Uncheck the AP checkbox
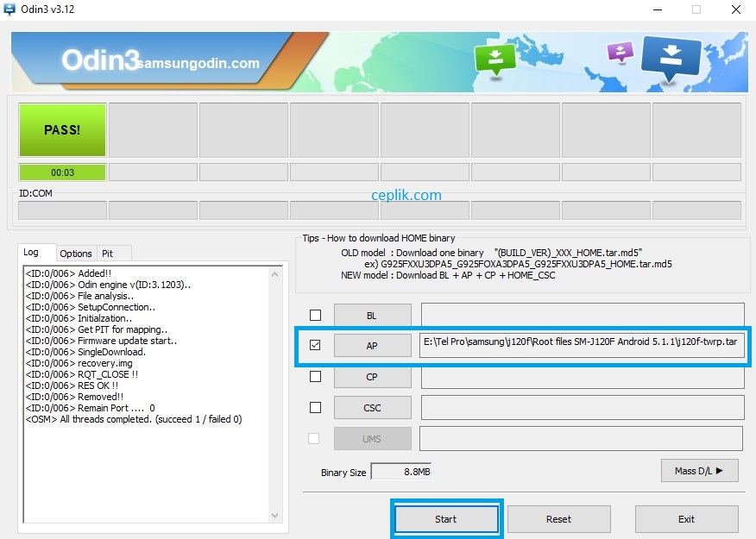Image resolution: width=756 pixels, height=539 pixels. point(315,345)
